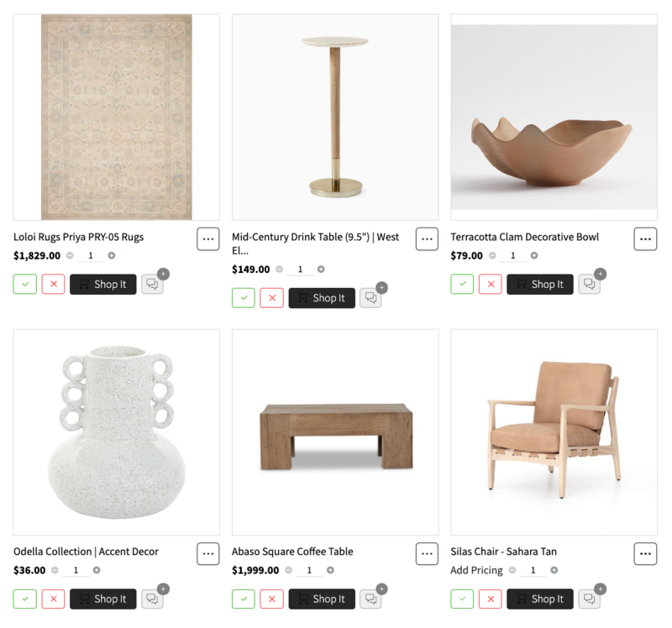672x628 pixels.
Task: Click quantity field of Terracotta Clam Bowl
Action: click(x=512, y=256)
